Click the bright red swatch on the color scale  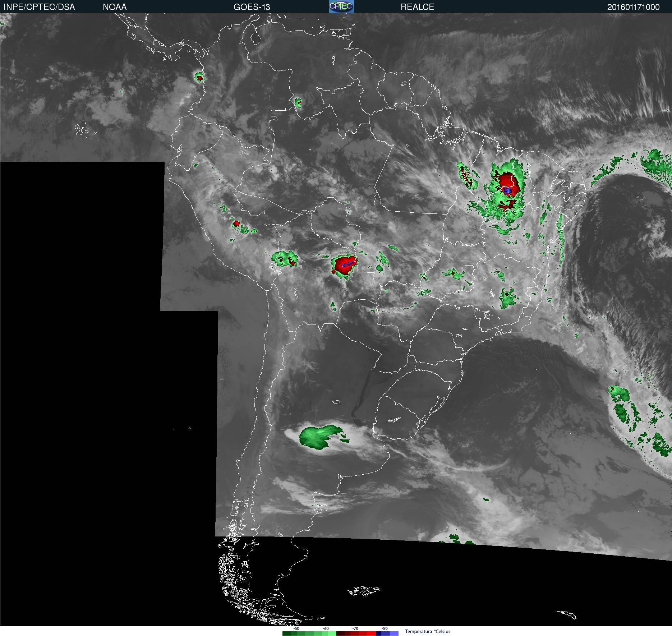(372, 633)
